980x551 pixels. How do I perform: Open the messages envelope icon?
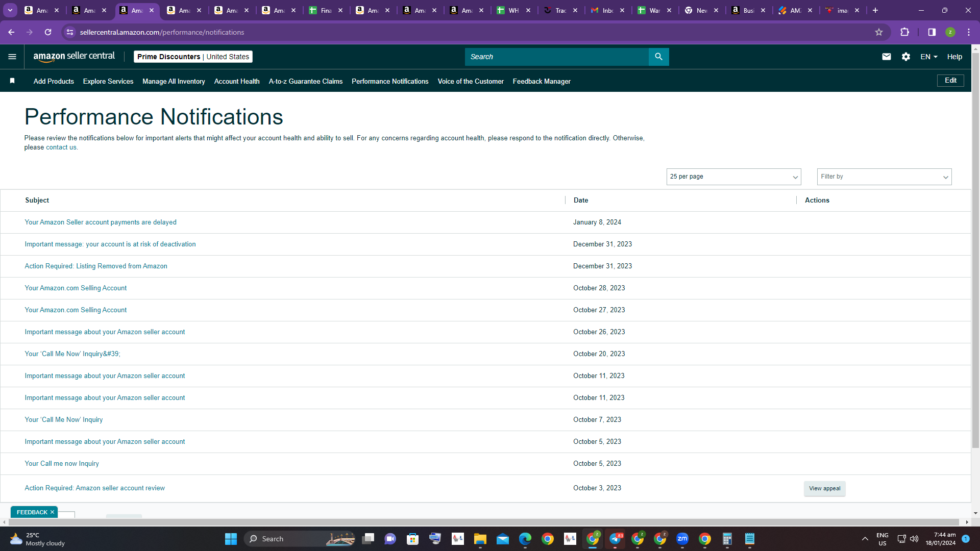[x=887, y=57]
